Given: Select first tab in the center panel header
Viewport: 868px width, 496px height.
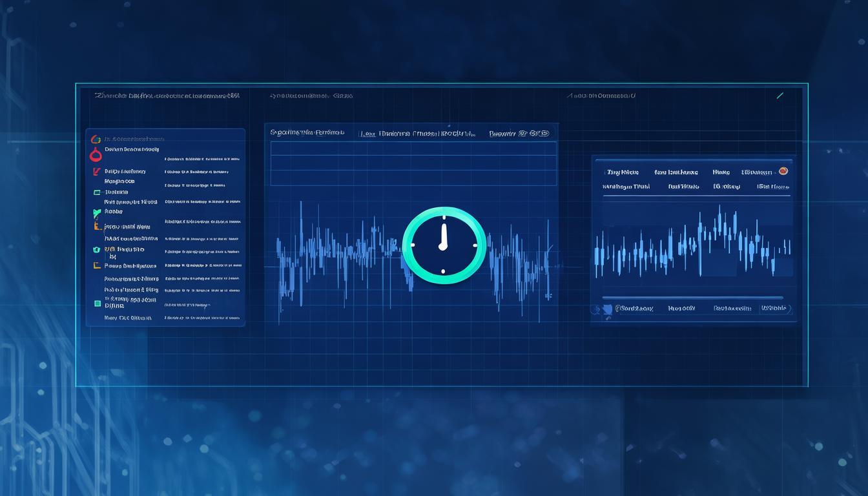Looking at the screenshot, I should point(307,132).
